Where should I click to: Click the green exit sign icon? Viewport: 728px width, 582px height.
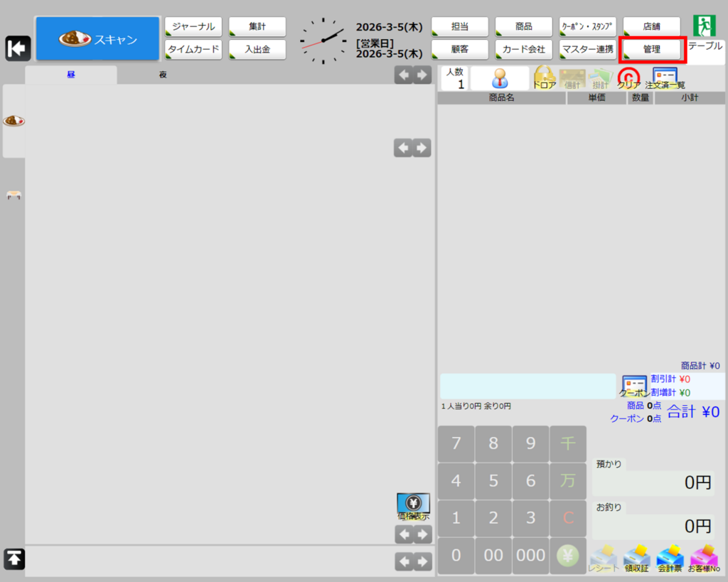704,26
